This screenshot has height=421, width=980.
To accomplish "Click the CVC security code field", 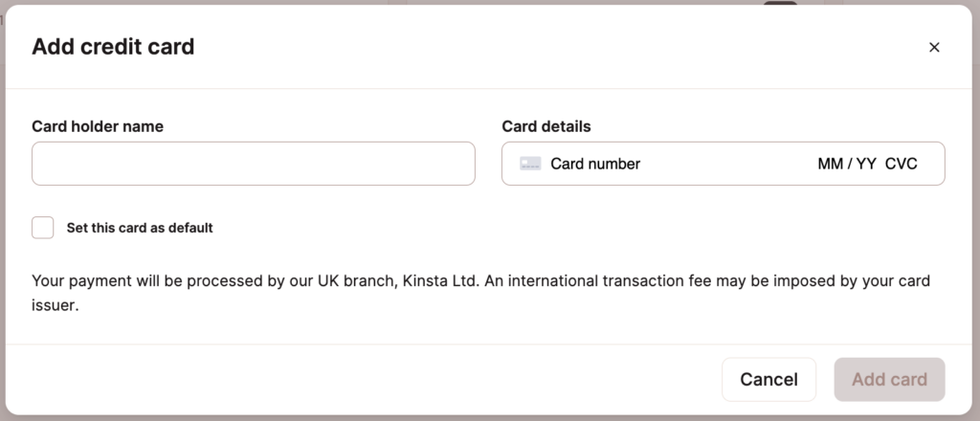I will click(x=902, y=164).
